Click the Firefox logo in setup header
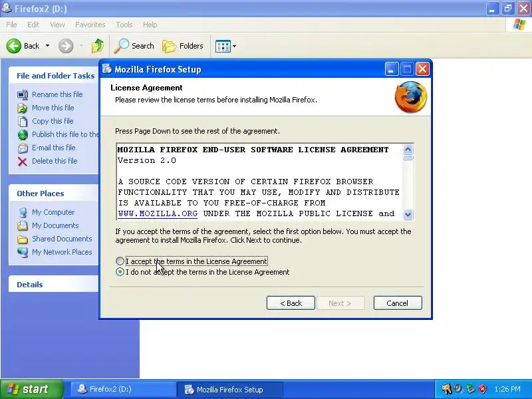This screenshot has width=532, height=399. 411,97
